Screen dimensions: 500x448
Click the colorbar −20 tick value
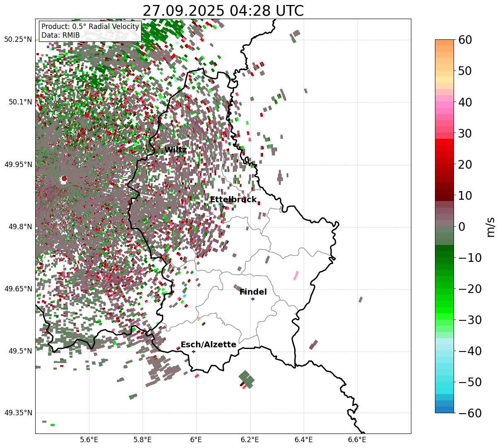click(469, 289)
